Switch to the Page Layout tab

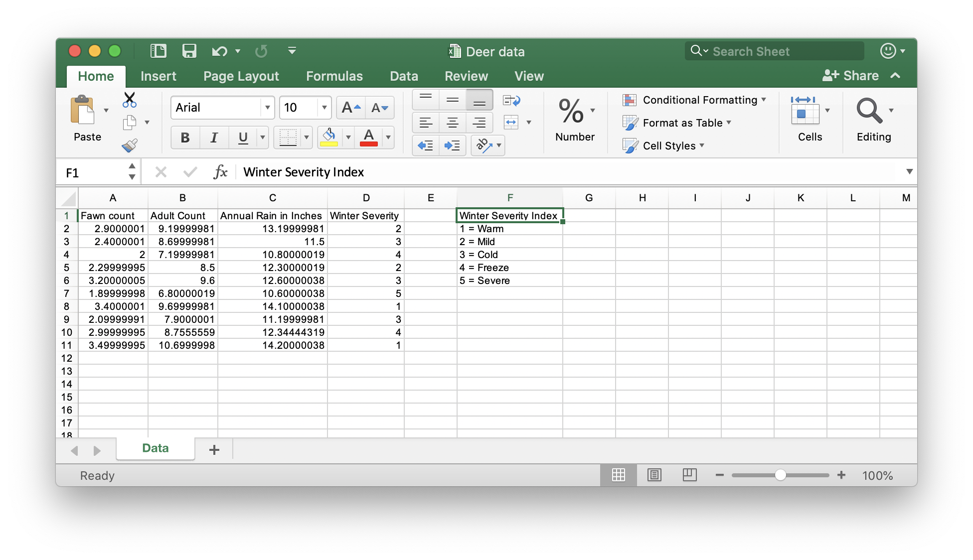point(241,76)
